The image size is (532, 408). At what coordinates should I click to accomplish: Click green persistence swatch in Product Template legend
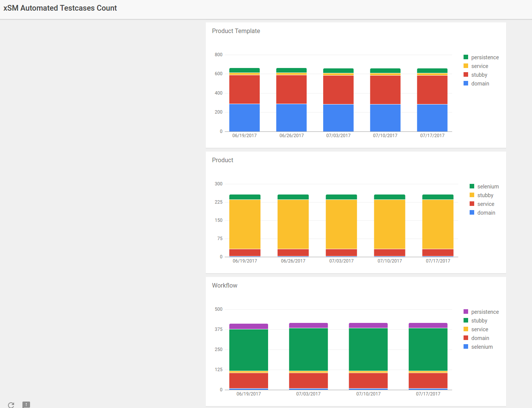click(466, 57)
